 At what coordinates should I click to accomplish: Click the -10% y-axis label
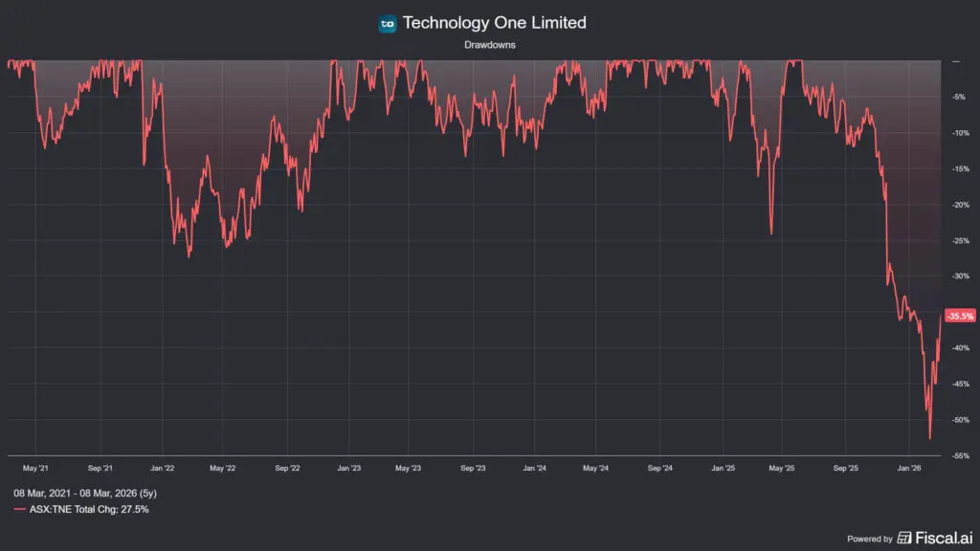click(956, 133)
